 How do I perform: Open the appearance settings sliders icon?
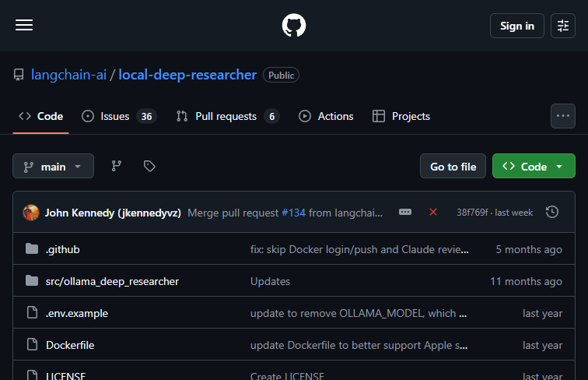tap(563, 26)
